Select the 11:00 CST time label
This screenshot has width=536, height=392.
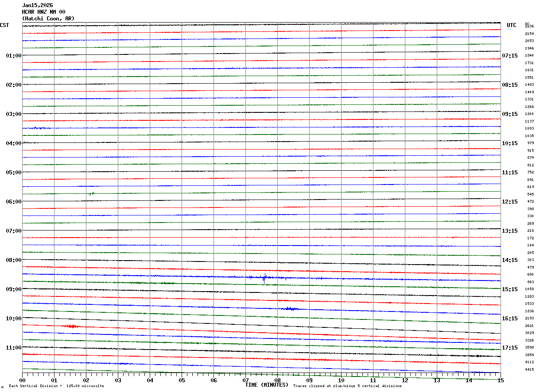[x=14, y=348]
